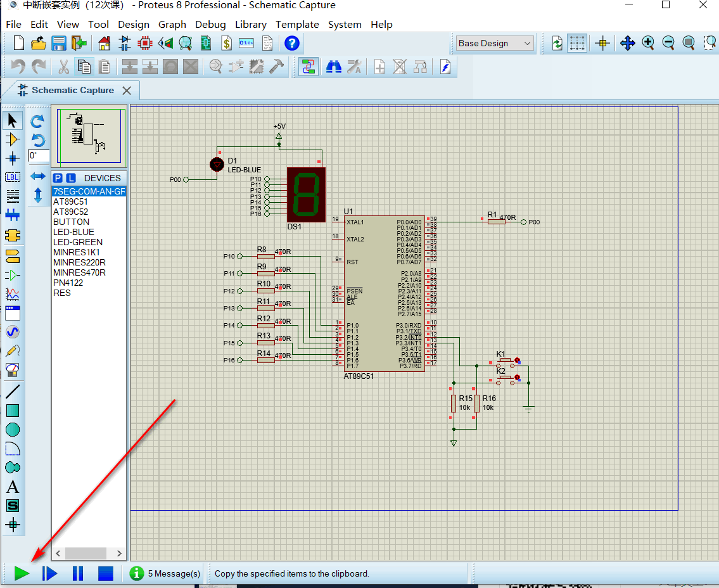This screenshot has height=588, width=719.
Task: Click the Home page icon
Action: tap(105, 44)
